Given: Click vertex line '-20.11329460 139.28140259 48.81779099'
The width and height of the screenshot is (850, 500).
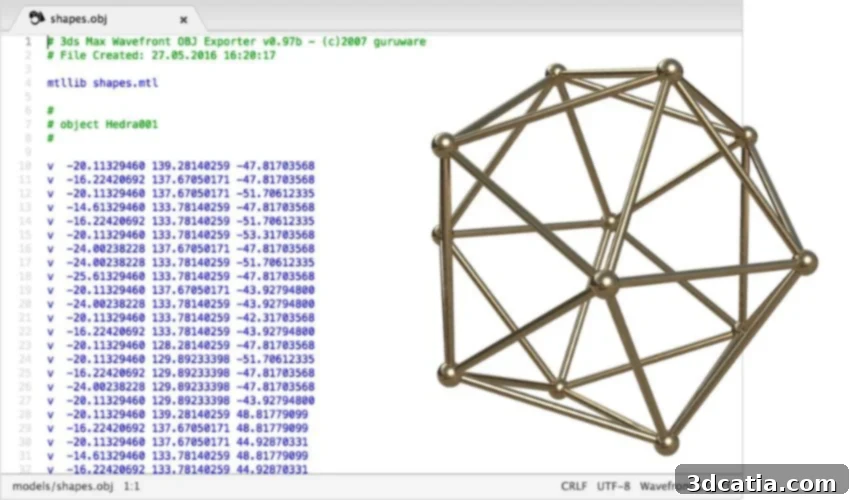Looking at the screenshot, I should click(177, 414).
